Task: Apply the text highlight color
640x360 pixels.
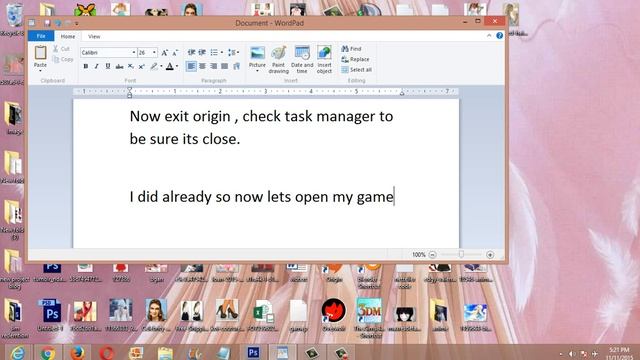Action: tap(153, 66)
